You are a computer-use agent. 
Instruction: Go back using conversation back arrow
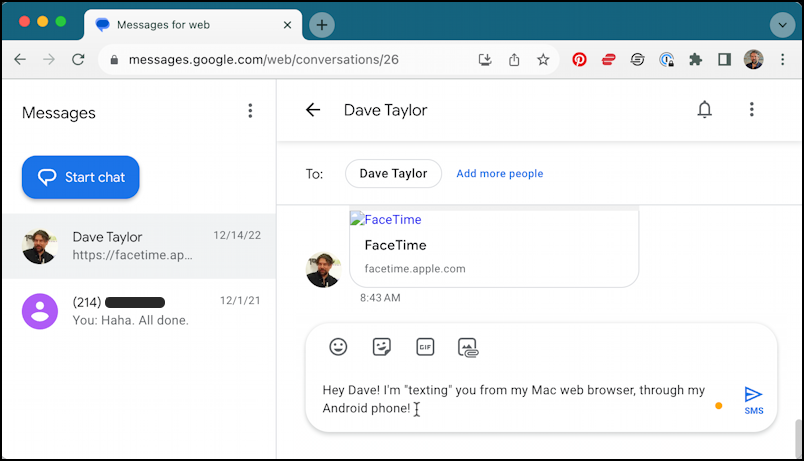[x=313, y=110]
